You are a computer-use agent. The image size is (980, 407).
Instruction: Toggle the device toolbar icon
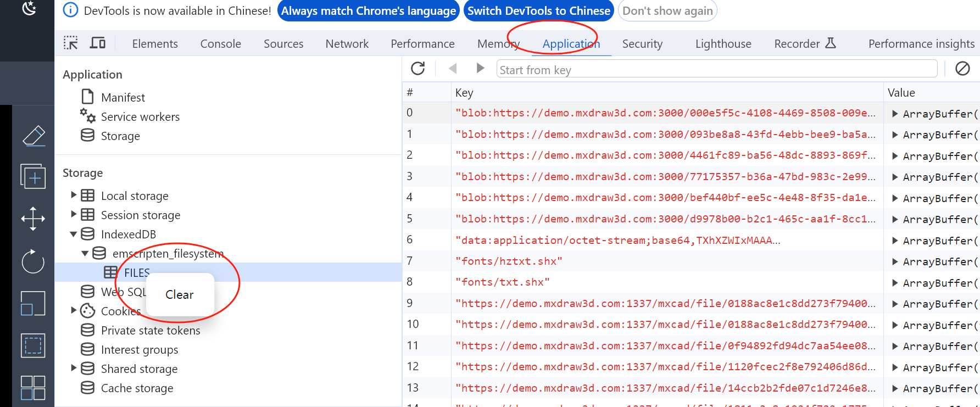[98, 43]
